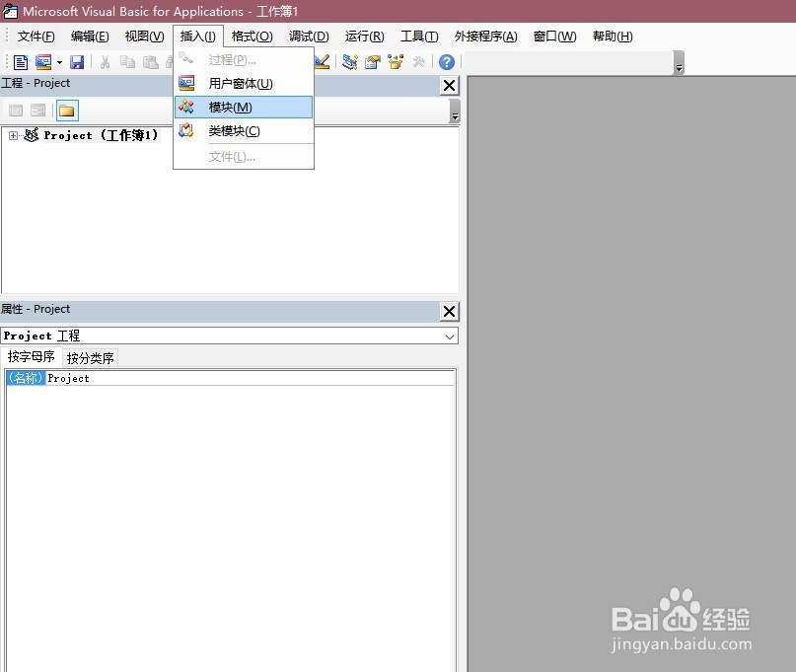The width and height of the screenshot is (796, 672).
Task: Open the 调试(D) menu
Action: [309, 37]
